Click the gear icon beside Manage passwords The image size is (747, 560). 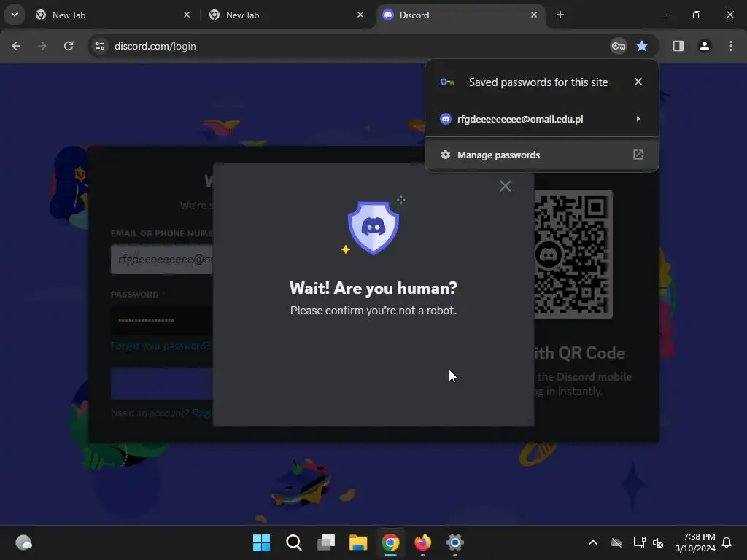point(446,155)
